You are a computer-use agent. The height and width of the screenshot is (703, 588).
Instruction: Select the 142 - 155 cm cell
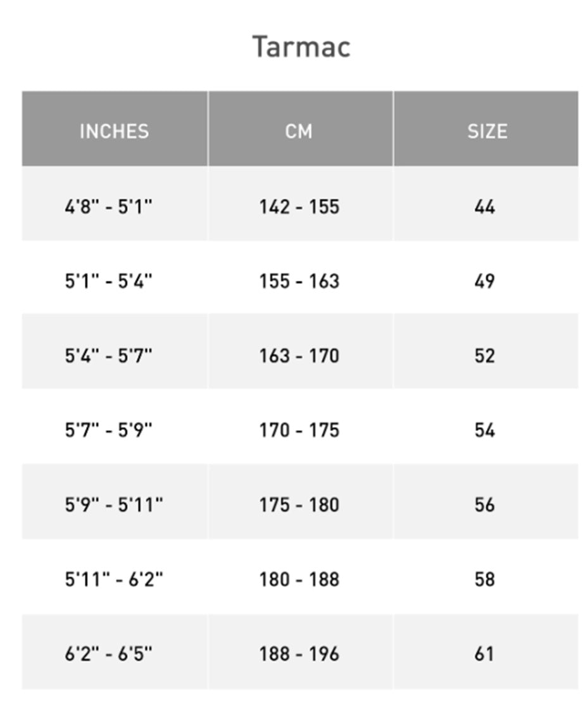click(299, 207)
